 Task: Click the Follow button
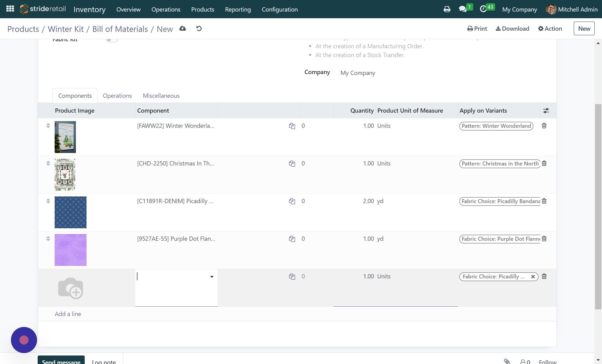pos(547,361)
